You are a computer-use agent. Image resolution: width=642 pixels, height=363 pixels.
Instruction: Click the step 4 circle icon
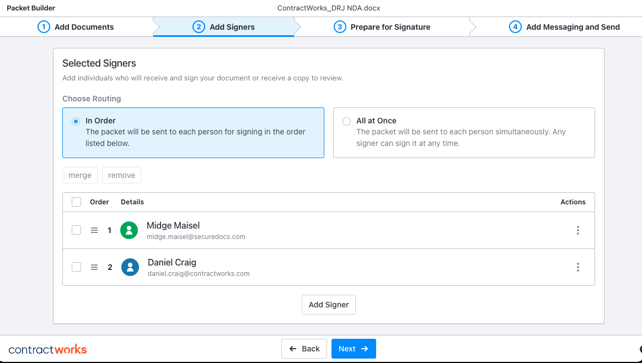(515, 27)
